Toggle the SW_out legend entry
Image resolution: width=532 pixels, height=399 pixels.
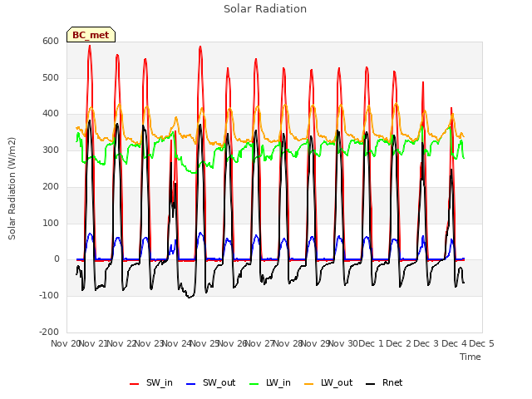coord(210,383)
